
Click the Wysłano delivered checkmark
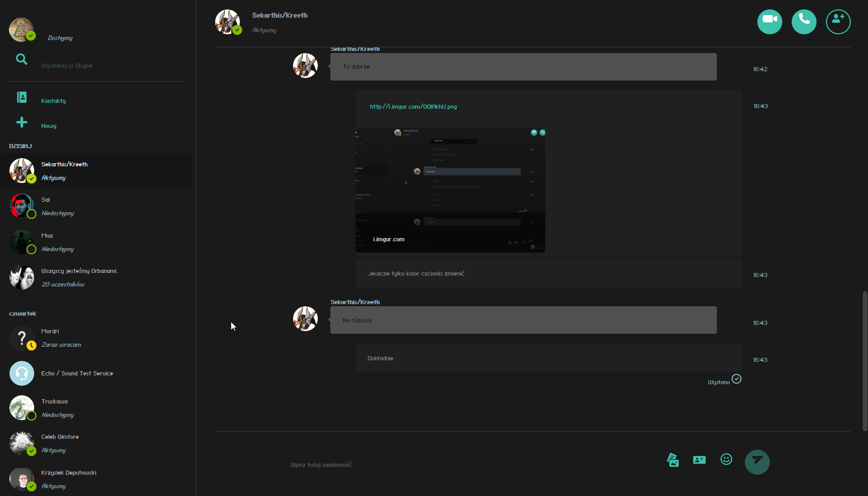click(736, 379)
